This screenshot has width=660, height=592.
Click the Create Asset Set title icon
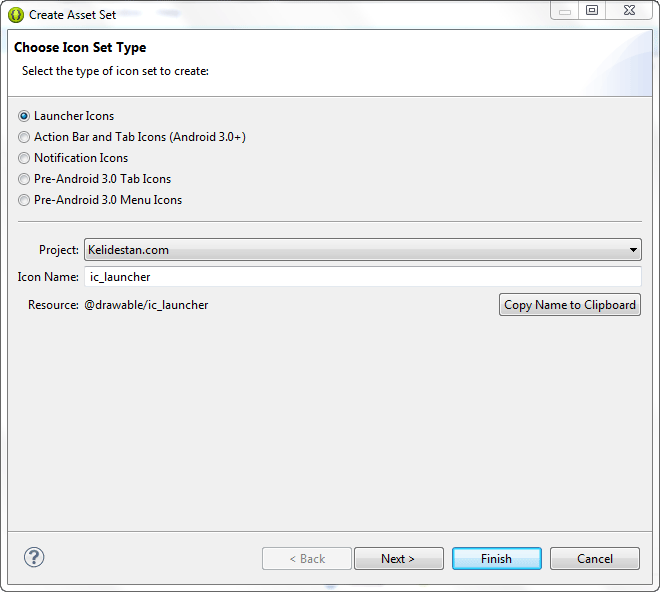[x=16, y=15]
